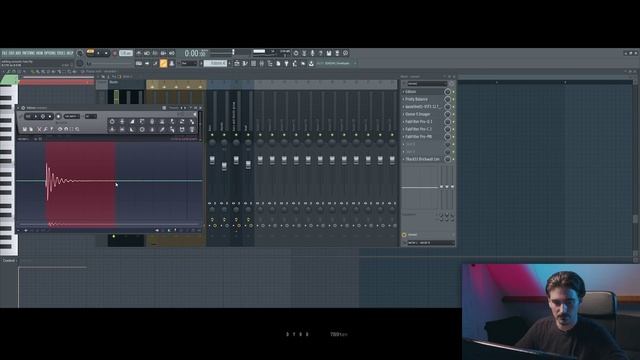The height and width of the screenshot is (360, 640).
Task: Toggle FabFilter Pro-Q 3 enable LED
Action: pos(453,122)
